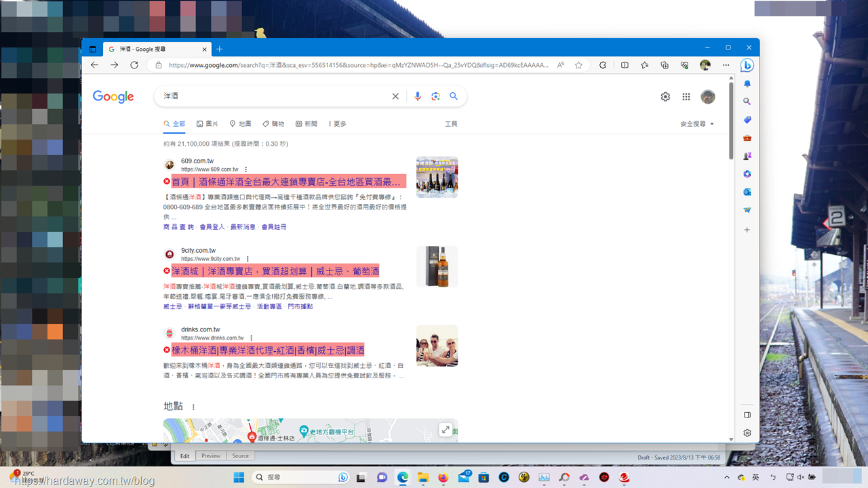The height and width of the screenshot is (488, 868).
Task: Open the Windows Start button
Action: point(239,477)
